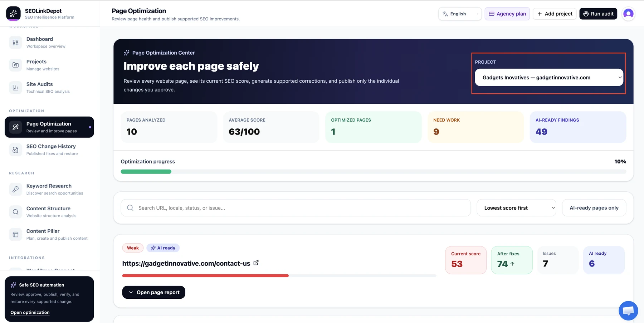The height and width of the screenshot is (323, 644).
Task: Open the gadgetinnovative.com/contact-us URL
Action: [186, 263]
